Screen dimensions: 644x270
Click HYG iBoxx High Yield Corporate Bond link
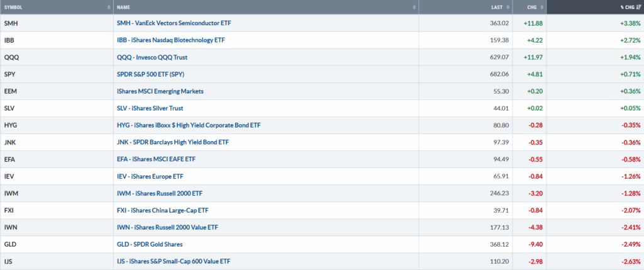189,125
